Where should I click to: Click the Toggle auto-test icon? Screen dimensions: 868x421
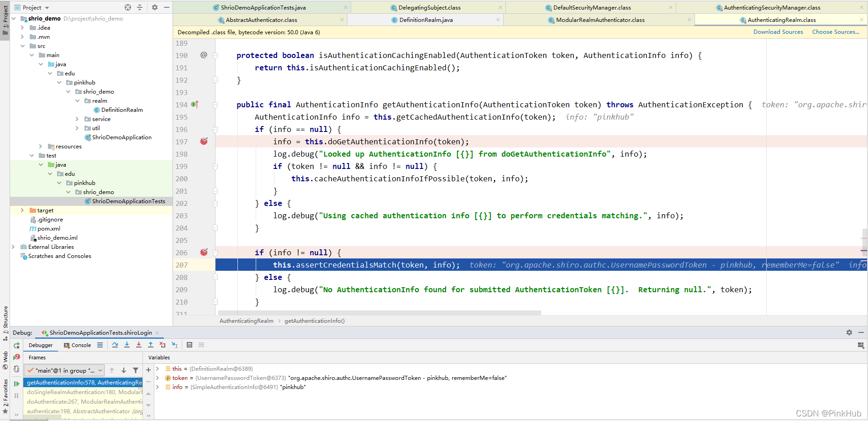pos(16,369)
